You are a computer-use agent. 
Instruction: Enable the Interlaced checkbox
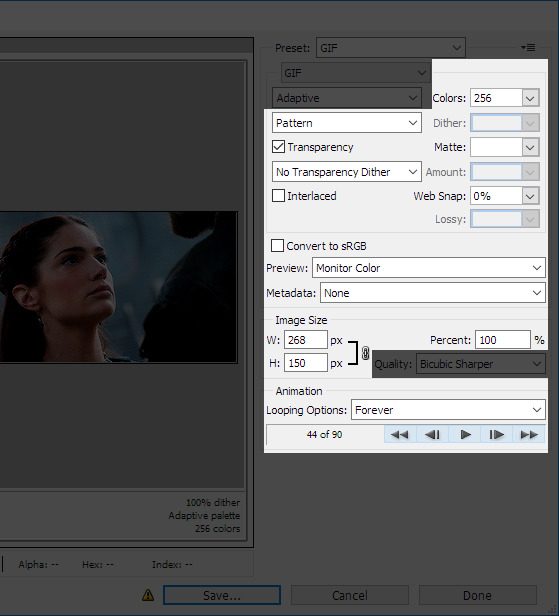(278, 196)
